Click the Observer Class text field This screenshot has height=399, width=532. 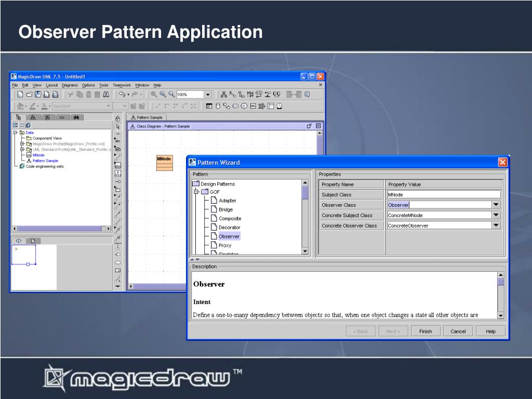(x=440, y=205)
